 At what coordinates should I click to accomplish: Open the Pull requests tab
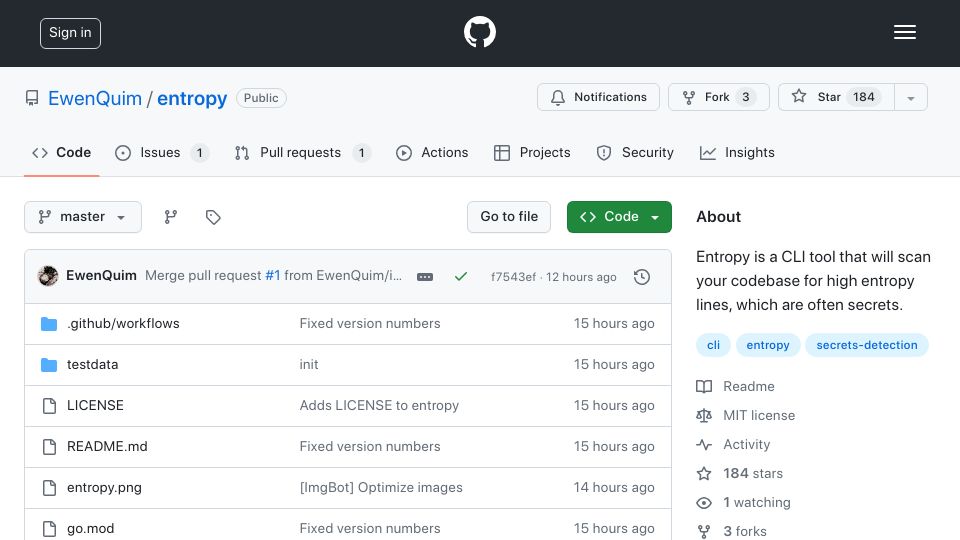[302, 152]
